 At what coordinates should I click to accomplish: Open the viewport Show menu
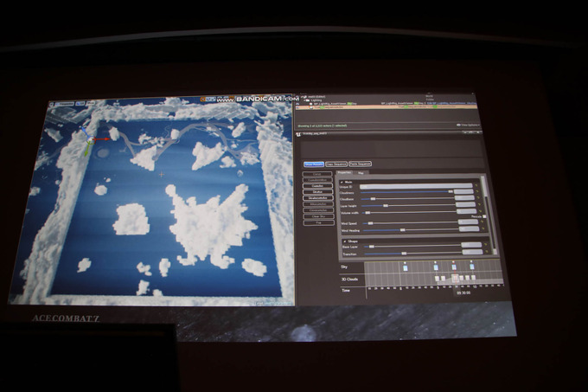[91, 103]
